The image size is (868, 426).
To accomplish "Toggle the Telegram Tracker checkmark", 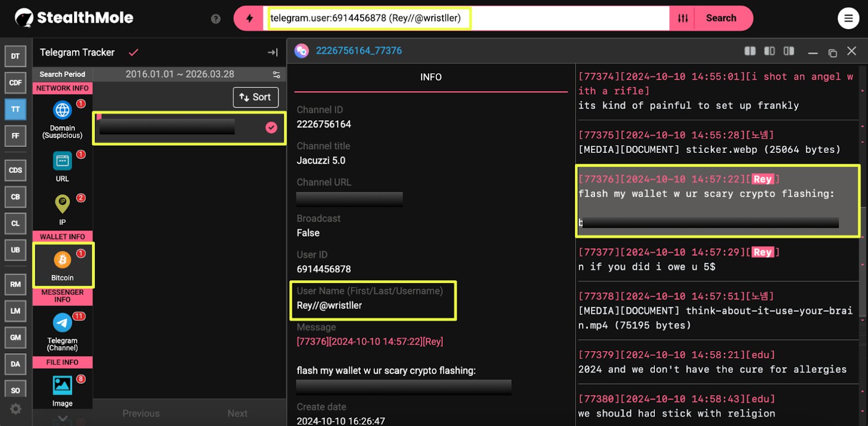I will click(133, 53).
